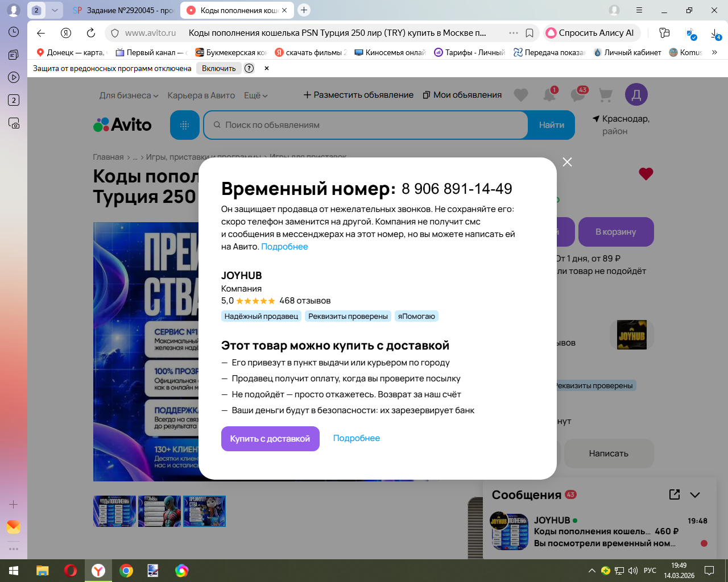Expand the Для бизнеса menu
Image resolution: width=728 pixels, height=582 pixels.
pos(129,95)
